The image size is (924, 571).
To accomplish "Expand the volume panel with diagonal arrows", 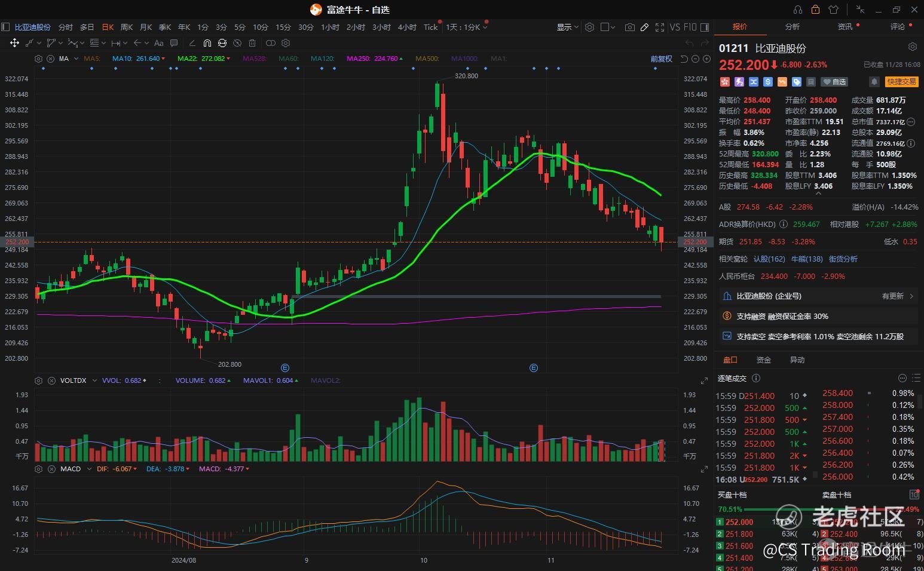I will click(x=704, y=381).
